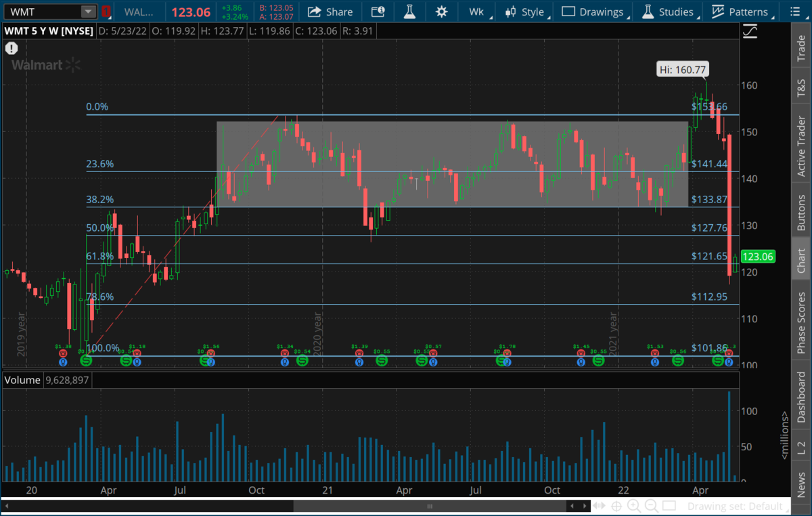This screenshot has width=812, height=516.
Task: Open the Drawings dropdown menu
Action: pyautogui.click(x=594, y=12)
